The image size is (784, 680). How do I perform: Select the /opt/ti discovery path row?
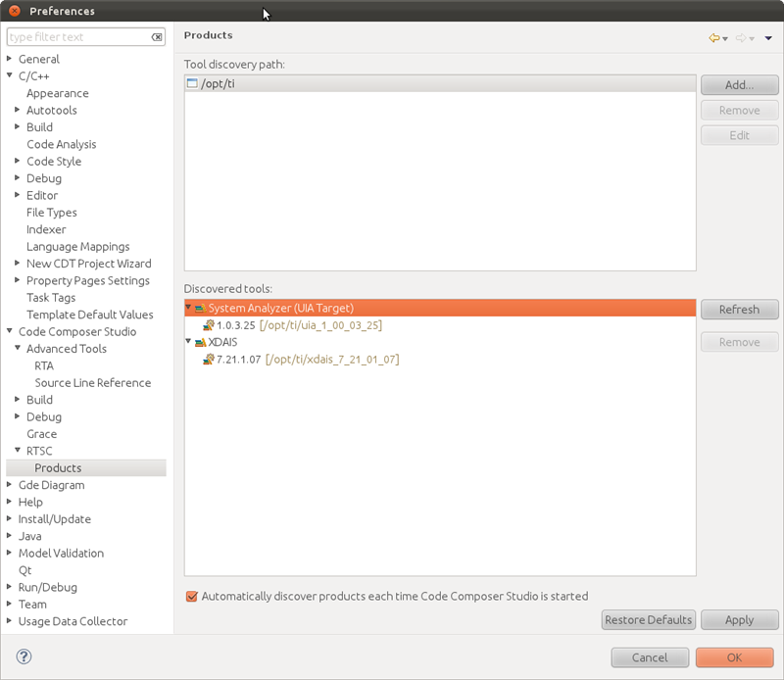coord(440,83)
